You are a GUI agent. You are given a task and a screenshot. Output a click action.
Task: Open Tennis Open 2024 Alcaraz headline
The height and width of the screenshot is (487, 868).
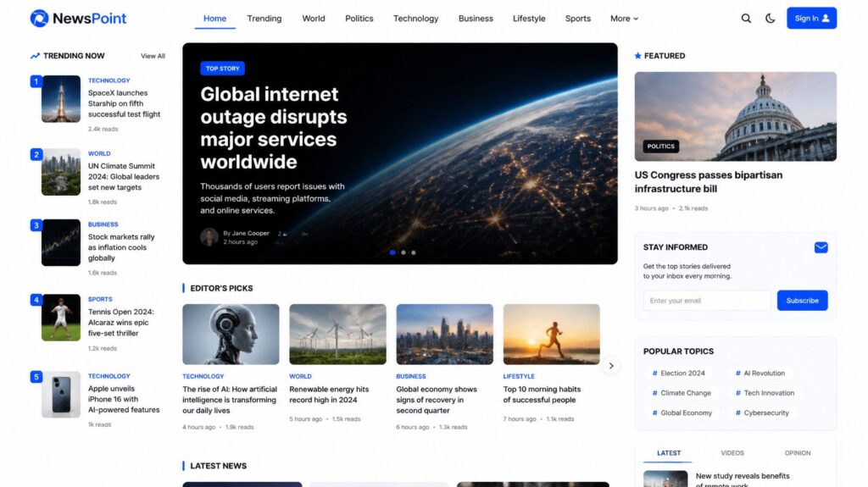(x=121, y=323)
